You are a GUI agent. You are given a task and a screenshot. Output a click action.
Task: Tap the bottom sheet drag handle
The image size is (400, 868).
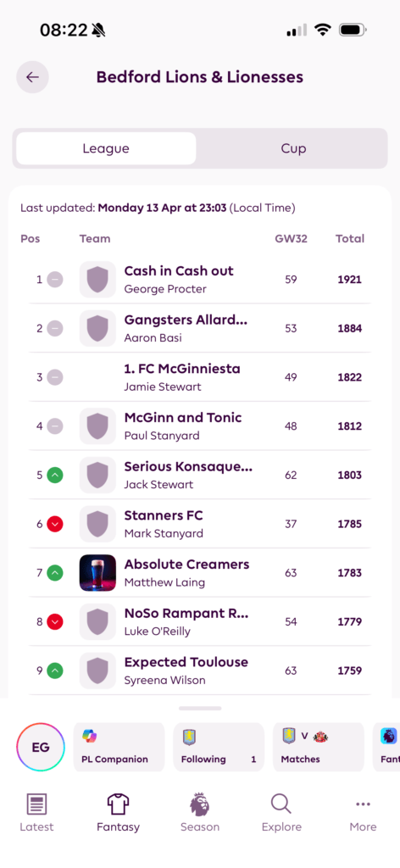pyautogui.click(x=200, y=708)
